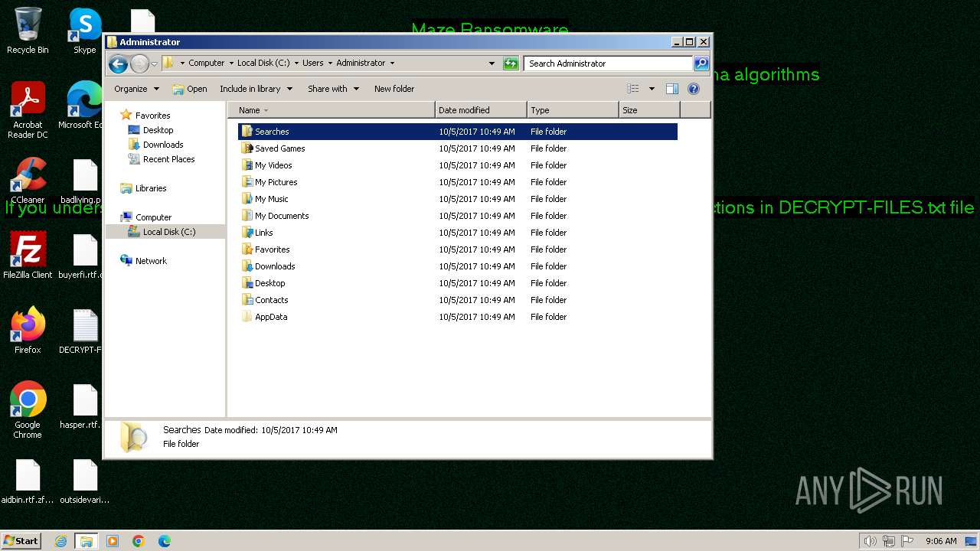Sort by the Type column header
This screenshot has width=980, height=551.
pos(573,110)
